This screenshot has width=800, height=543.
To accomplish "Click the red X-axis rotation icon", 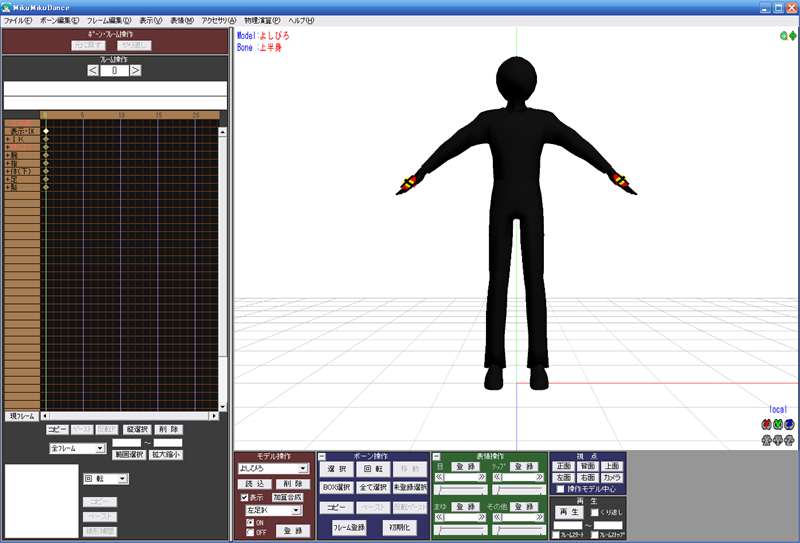I will (x=766, y=423).
